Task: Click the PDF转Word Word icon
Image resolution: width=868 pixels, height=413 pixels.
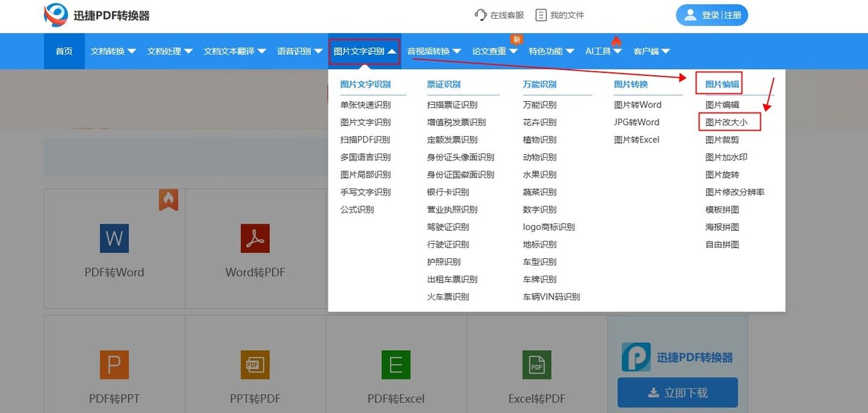Action: coord(114,238)
